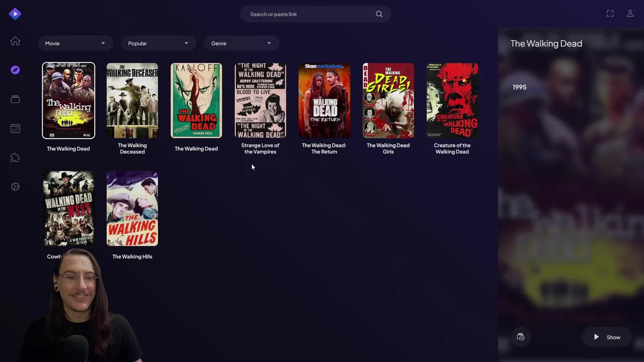Expand the Movie type dropdown
The image size is (644, 362).
(75, 43)
